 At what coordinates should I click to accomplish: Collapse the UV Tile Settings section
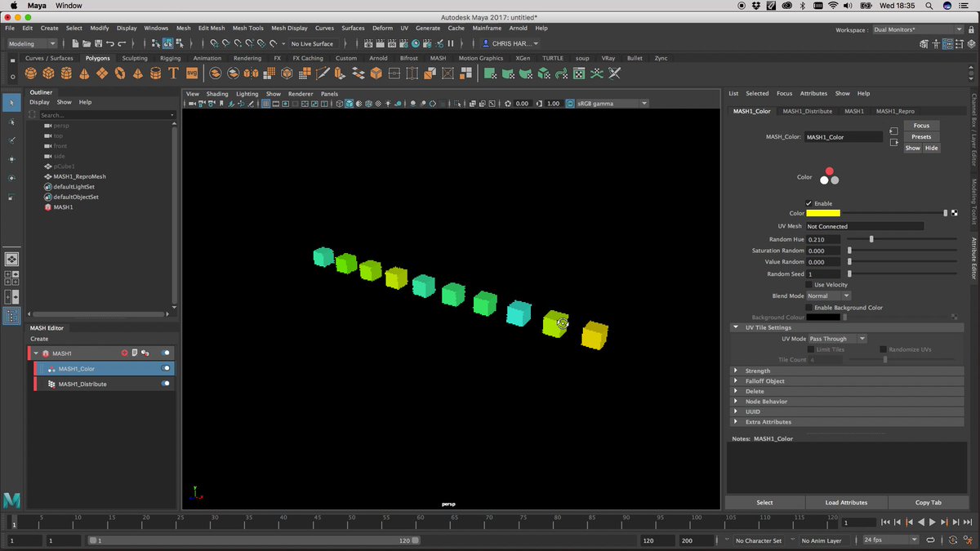point(736,327)
